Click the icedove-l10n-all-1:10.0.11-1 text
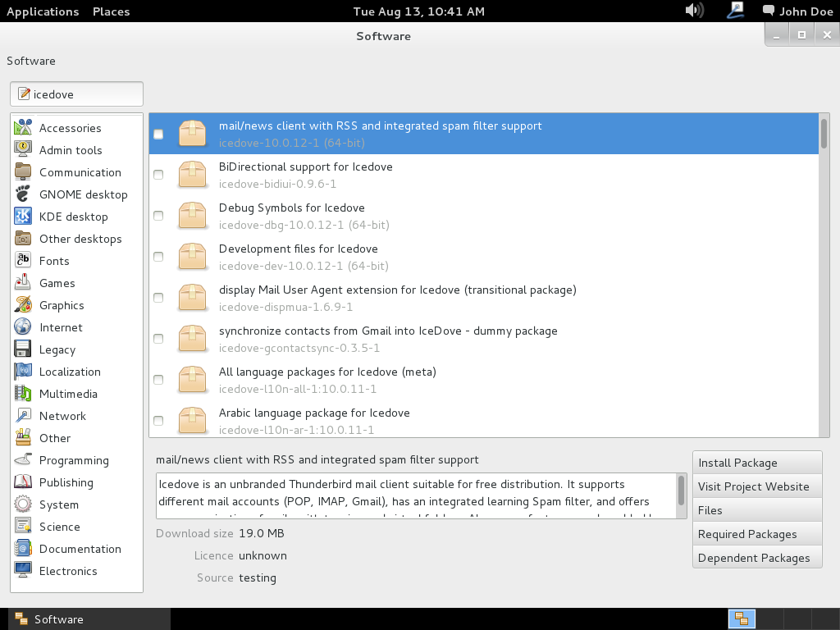The width and height of the screenshot is (840, 630). point(297,389)
